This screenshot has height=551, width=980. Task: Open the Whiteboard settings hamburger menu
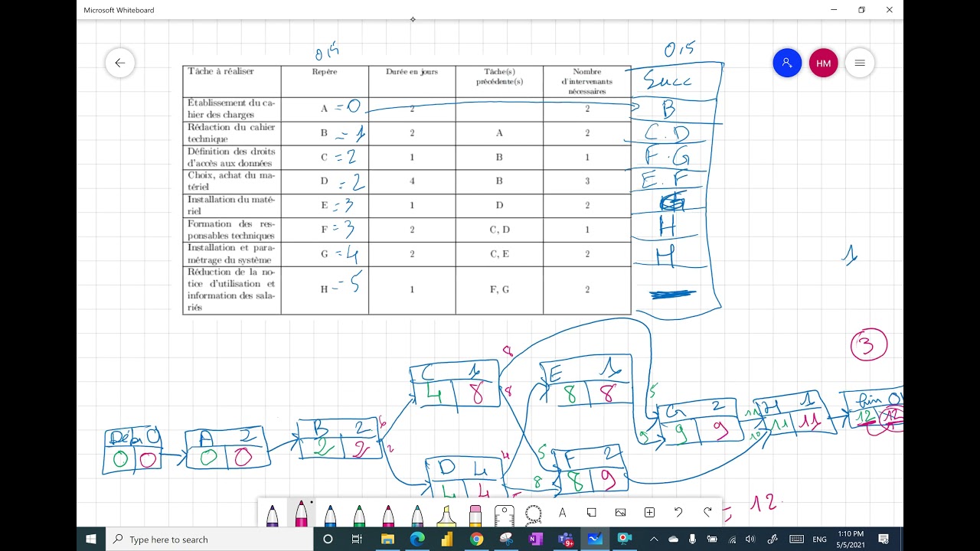click(860, 63)
